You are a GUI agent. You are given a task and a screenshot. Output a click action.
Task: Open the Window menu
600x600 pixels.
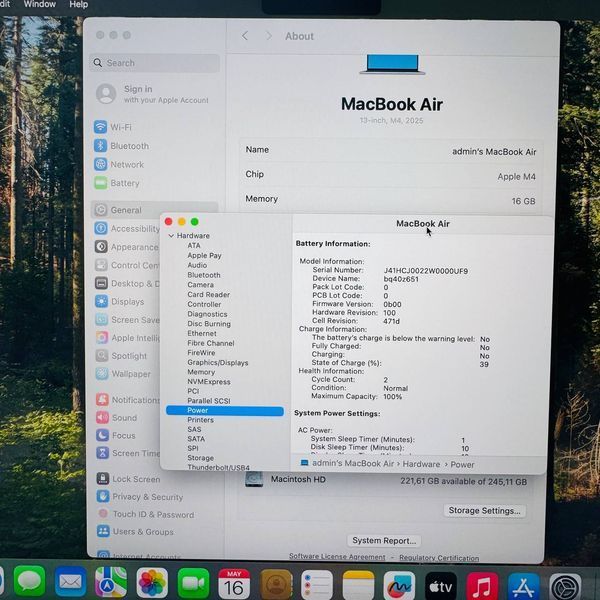(40, 4)
